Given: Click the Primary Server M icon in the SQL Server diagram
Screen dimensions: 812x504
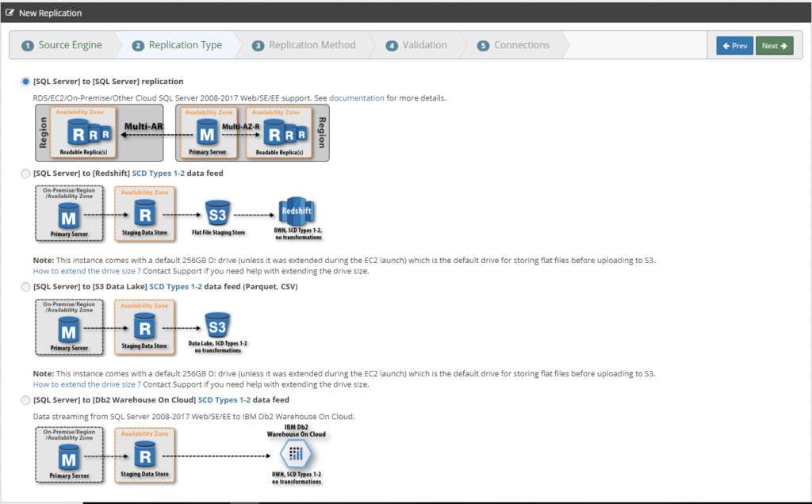Looking at the screenshot, I should coord(207,133).
